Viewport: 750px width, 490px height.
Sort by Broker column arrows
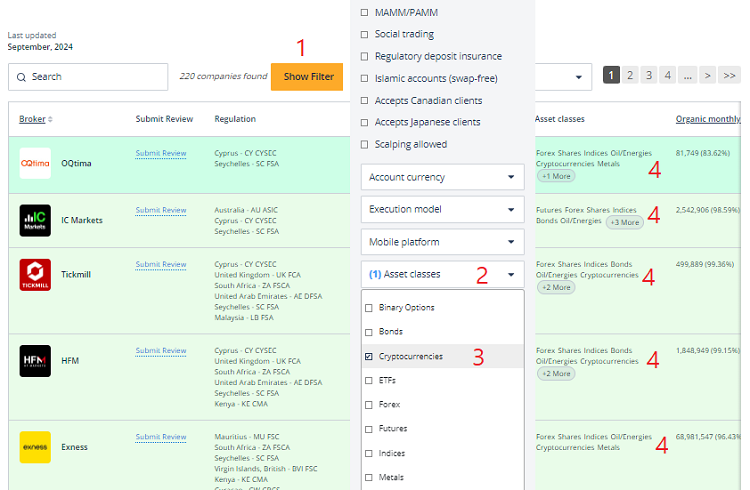50,119
